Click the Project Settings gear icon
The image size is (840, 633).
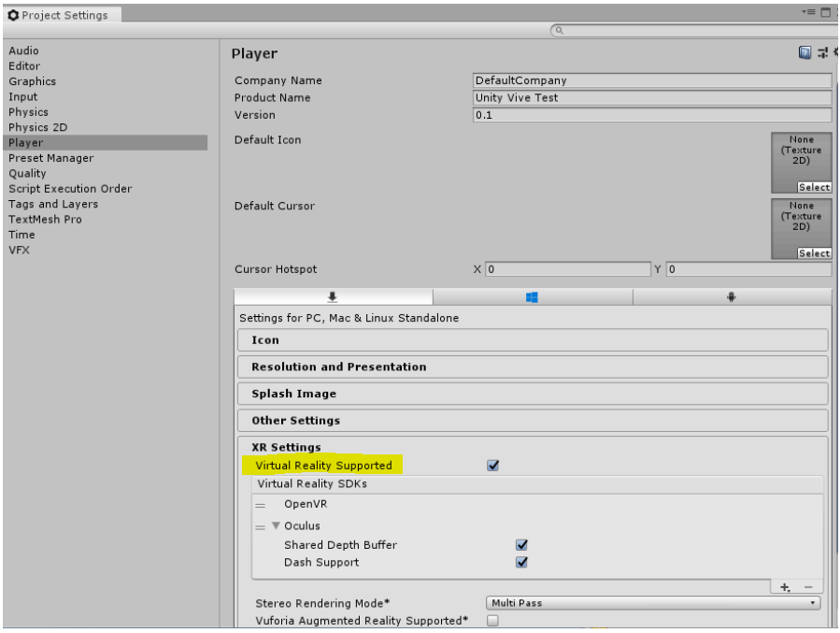click(x=13, y=15)
